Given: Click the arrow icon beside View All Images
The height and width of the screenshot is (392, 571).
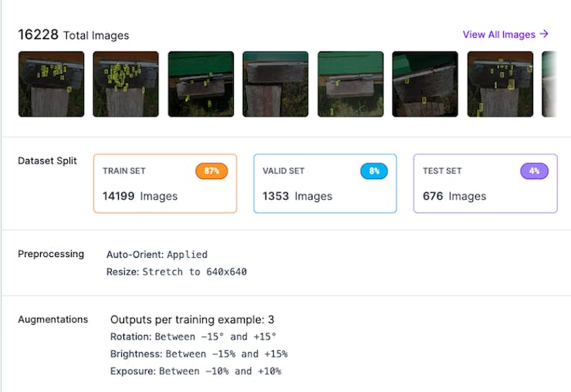Looking at the screenshot, I should pos(545,34).
